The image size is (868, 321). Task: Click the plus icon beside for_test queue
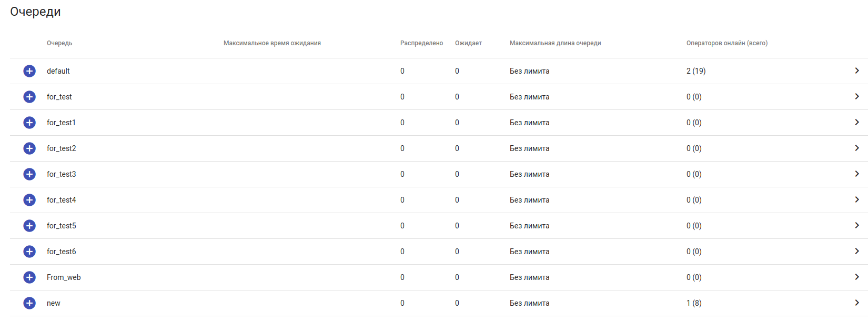(x=29, y=97)
